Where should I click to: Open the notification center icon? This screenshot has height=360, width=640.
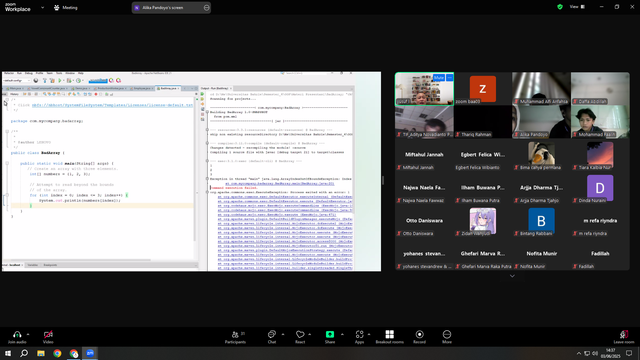629,353
